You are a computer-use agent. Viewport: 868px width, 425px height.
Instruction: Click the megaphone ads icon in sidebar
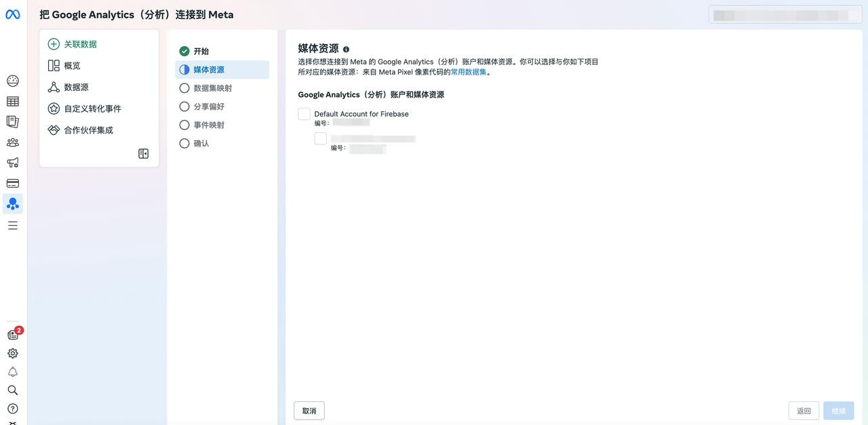[13, 163]
